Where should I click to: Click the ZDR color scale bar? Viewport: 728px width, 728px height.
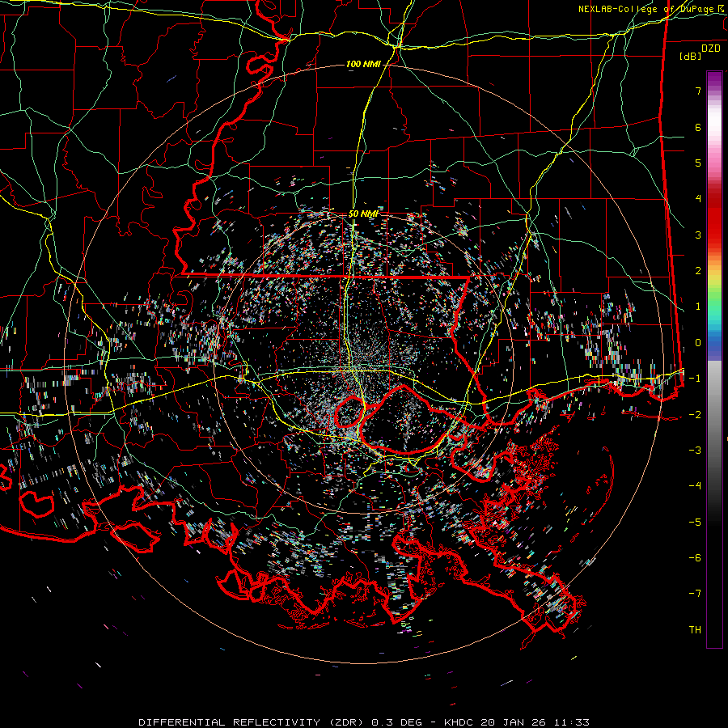point(714,359)
